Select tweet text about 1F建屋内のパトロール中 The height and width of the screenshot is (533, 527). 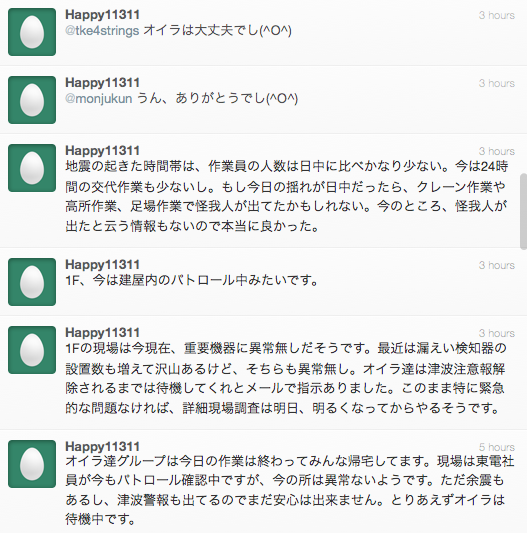(192, 280)
